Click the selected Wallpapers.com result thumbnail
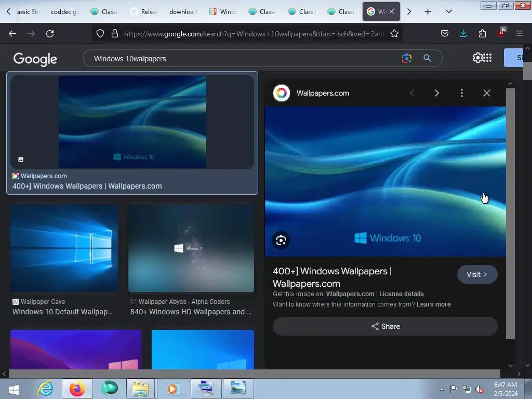 coord(132,122)
